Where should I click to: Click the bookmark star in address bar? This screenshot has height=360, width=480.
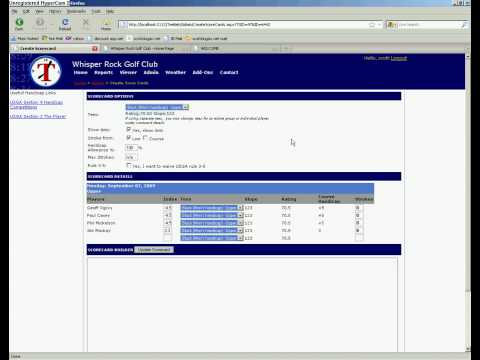tap(372, 25)
